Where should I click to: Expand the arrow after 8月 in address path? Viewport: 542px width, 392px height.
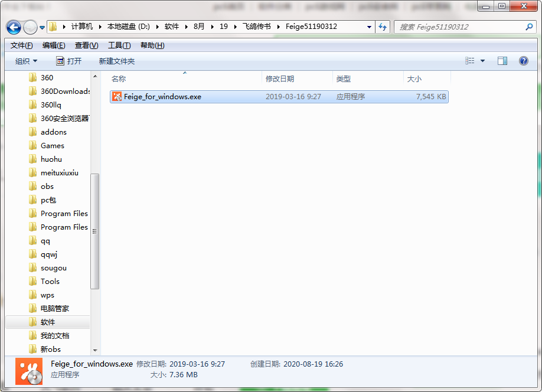click(x=212, y=27)
